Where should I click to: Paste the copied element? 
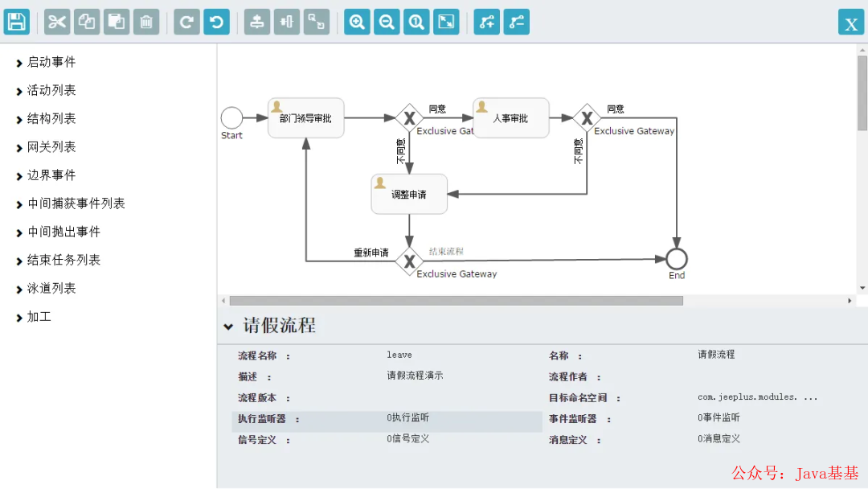click(117, 23)
